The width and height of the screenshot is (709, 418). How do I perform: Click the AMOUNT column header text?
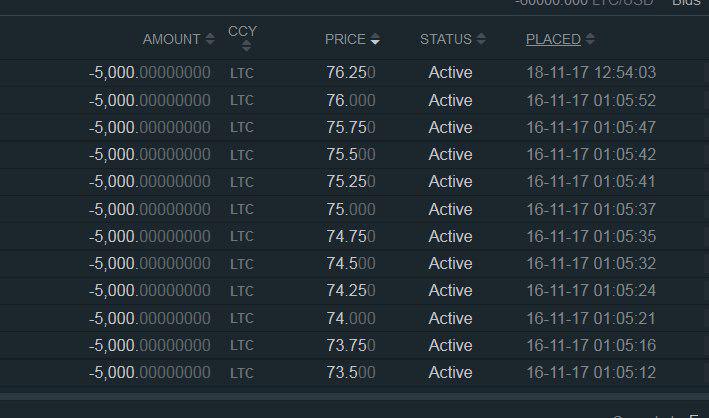point(171,39)
